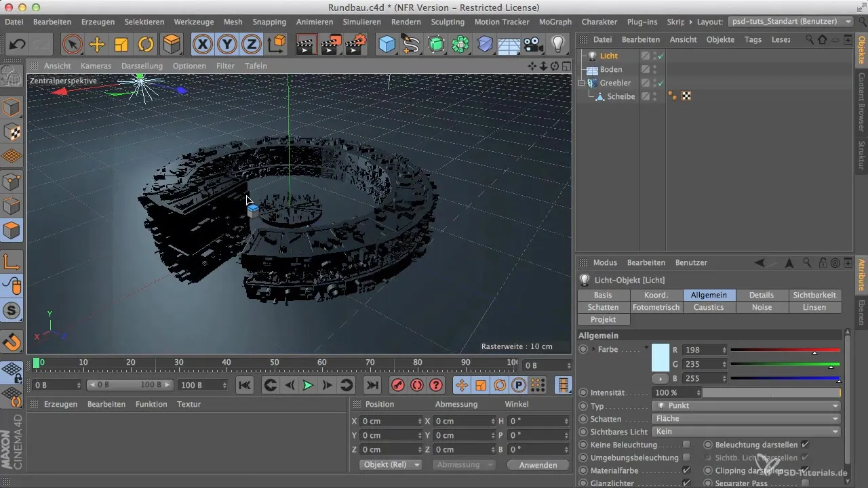Enable Polygons mode in left palette
This screenshot has height=488, width=868.
coord(12,230)
